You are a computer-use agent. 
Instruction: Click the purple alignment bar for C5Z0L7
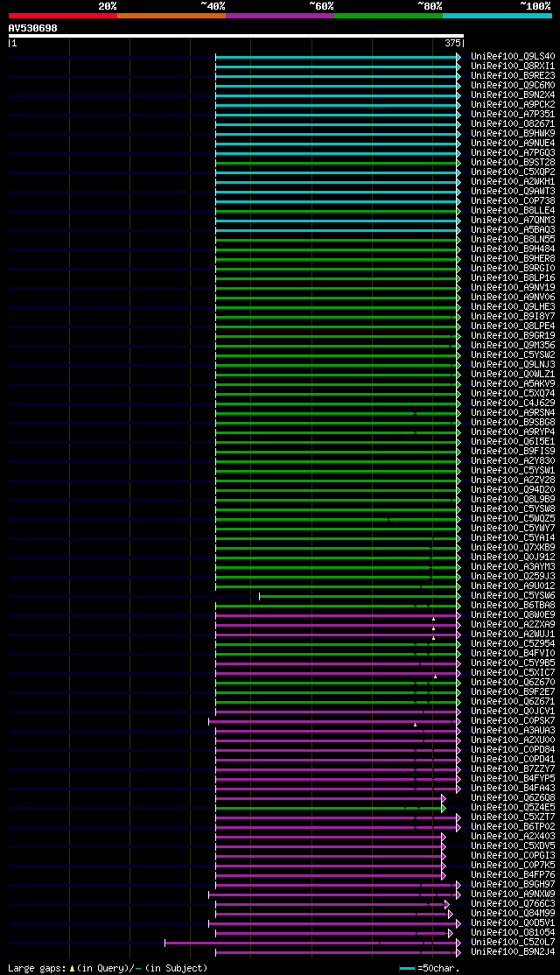pos(311,943)
